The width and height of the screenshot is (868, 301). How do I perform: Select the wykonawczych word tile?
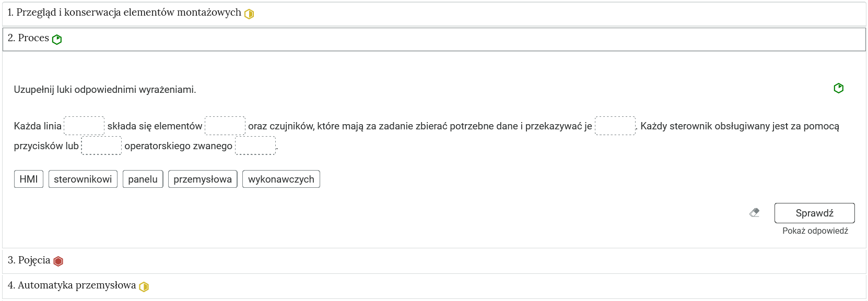281,179
